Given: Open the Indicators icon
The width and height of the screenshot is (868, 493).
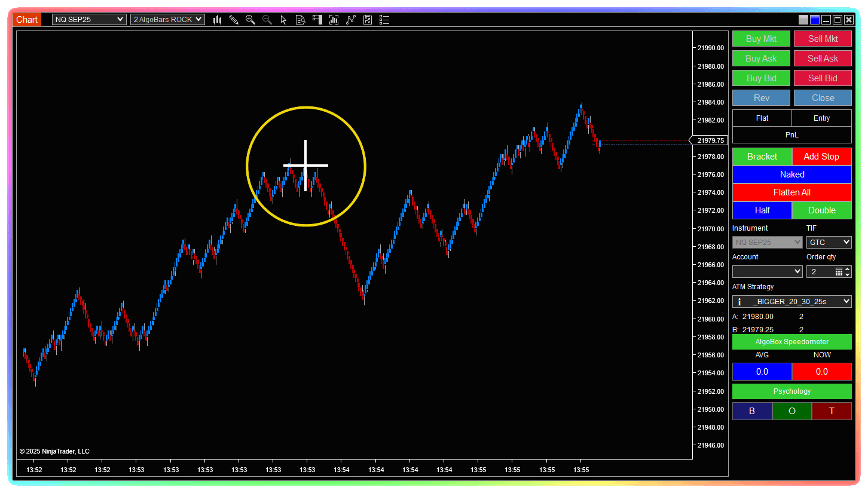Looking at the screenshot, I should [351, 20].
